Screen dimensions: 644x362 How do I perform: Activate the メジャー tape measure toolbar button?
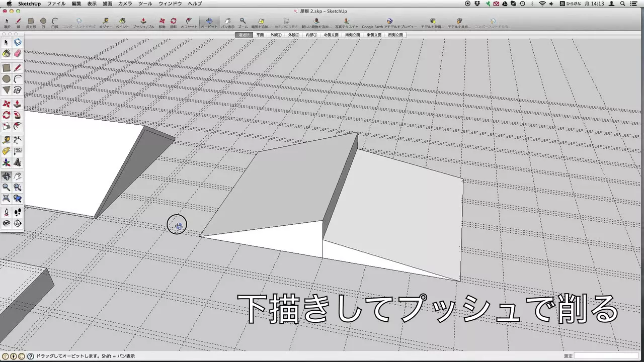click(x=106, y=23)
